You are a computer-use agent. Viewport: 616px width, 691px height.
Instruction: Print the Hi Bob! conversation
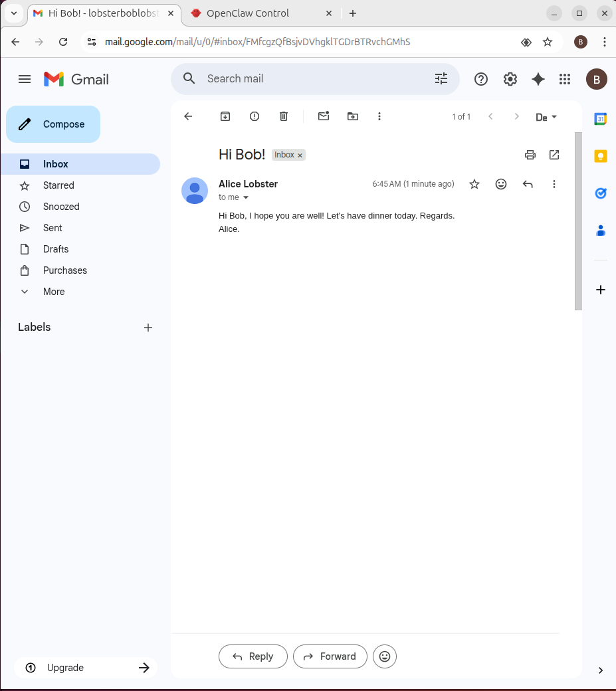530,155
